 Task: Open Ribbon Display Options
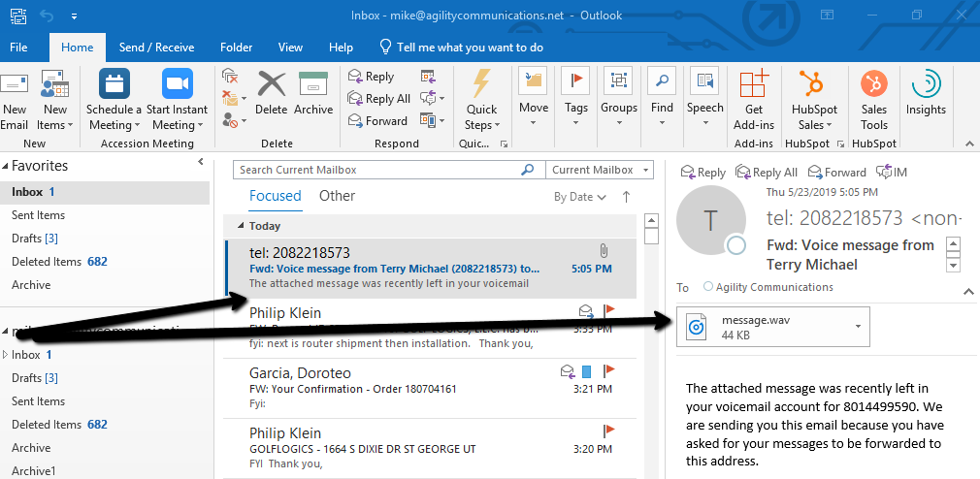pos(827,15)
